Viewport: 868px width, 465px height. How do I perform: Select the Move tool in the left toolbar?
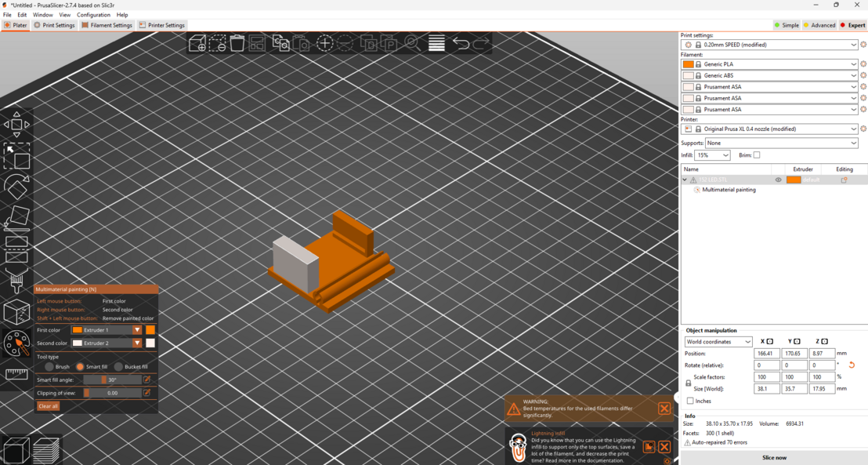click(x=17, y=125)
